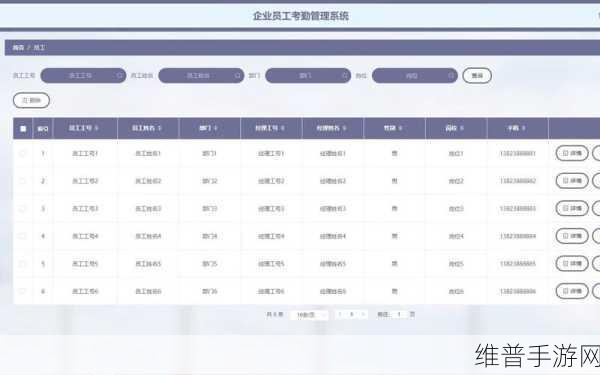Viewport: 600px width, 375px height.
Task: Click the cell 部门4
Action: click(x=210, y=236)
